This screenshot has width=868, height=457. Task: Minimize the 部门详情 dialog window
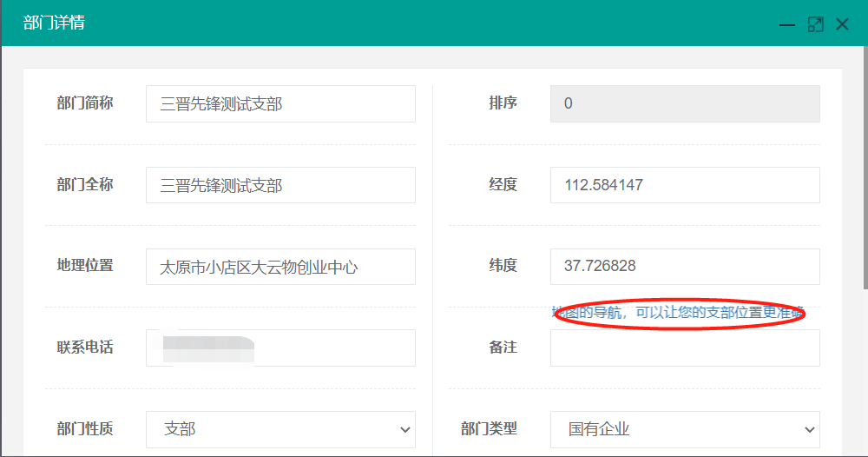coord(787,24)
